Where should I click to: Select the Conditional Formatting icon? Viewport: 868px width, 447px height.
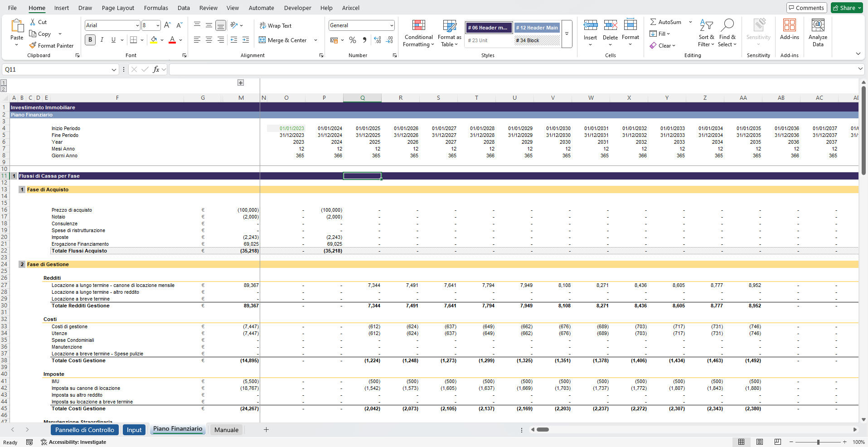click(418, 25)
